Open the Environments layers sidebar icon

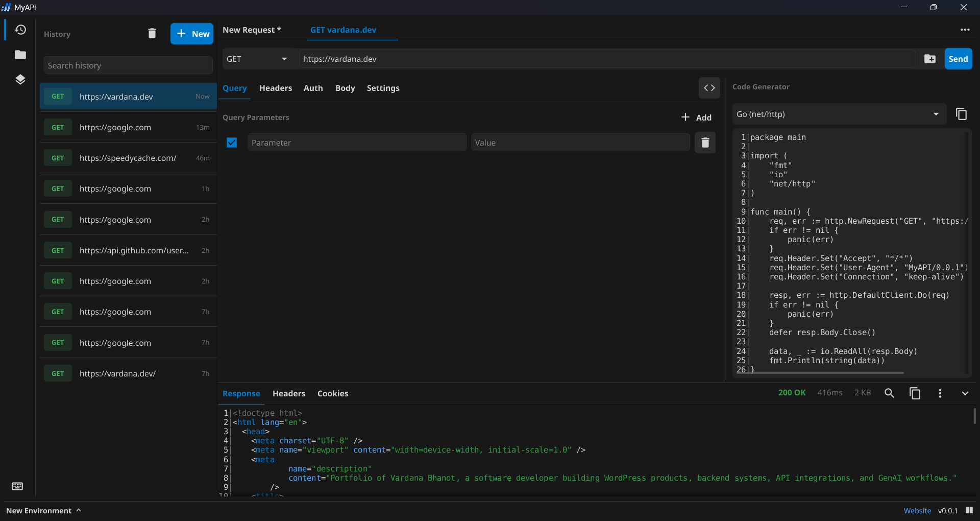20,79
